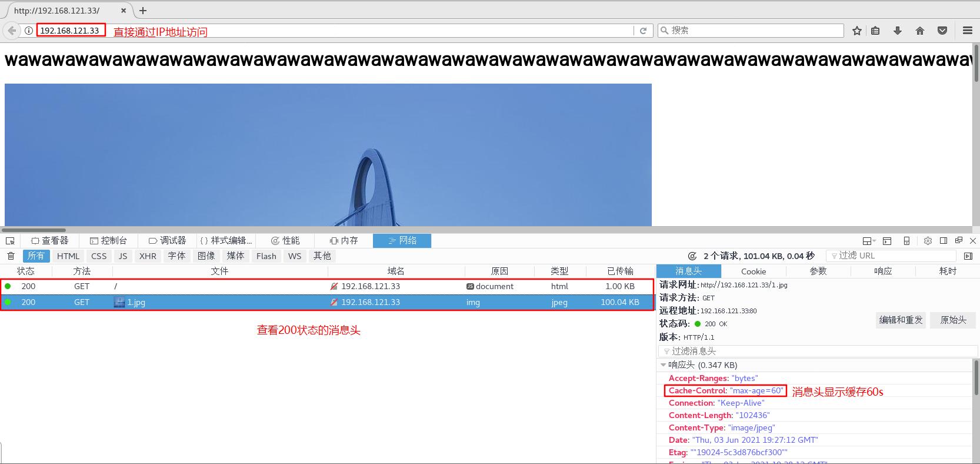Viewport: 980px width, 464px height.
Task: Sort by 状态 status column header
Action: 26,271
